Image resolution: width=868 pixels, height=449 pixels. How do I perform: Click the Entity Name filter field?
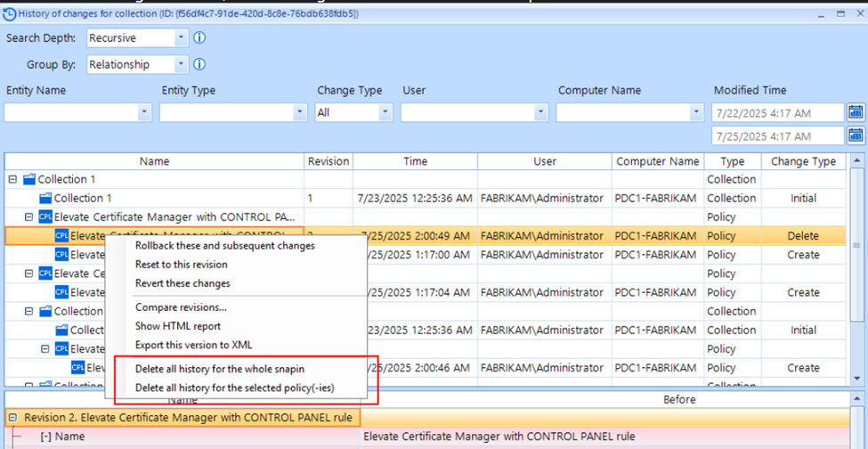coord(71,112)
